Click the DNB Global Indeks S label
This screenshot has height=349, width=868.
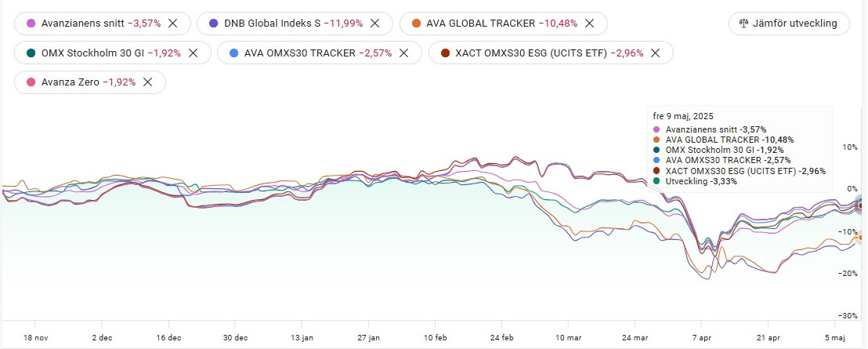pyautogui.click(x=273, y=24)
